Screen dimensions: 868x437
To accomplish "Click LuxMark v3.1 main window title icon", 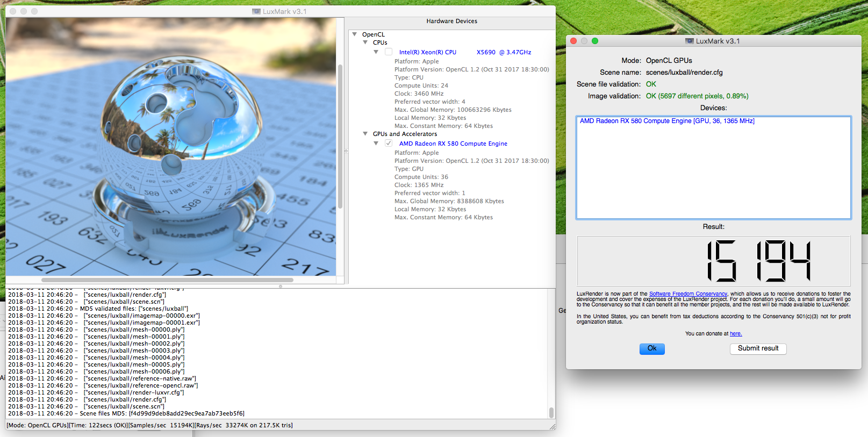I will coord(256,11).
